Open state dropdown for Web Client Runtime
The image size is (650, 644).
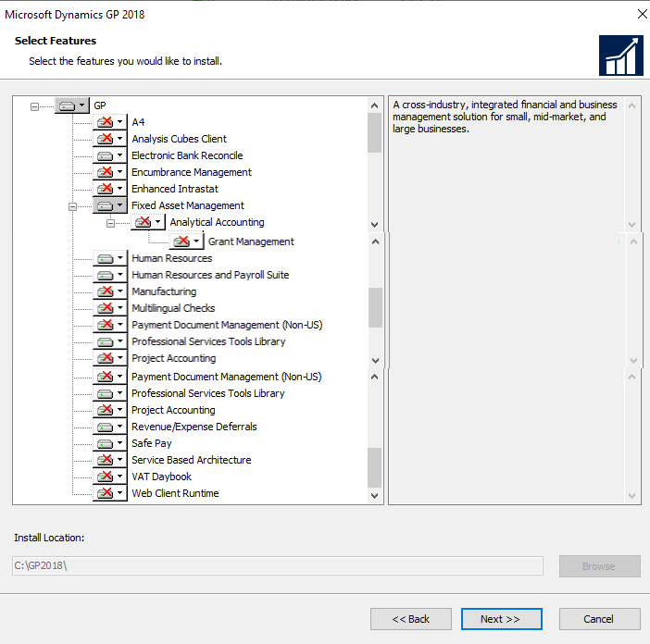(119, 493)
